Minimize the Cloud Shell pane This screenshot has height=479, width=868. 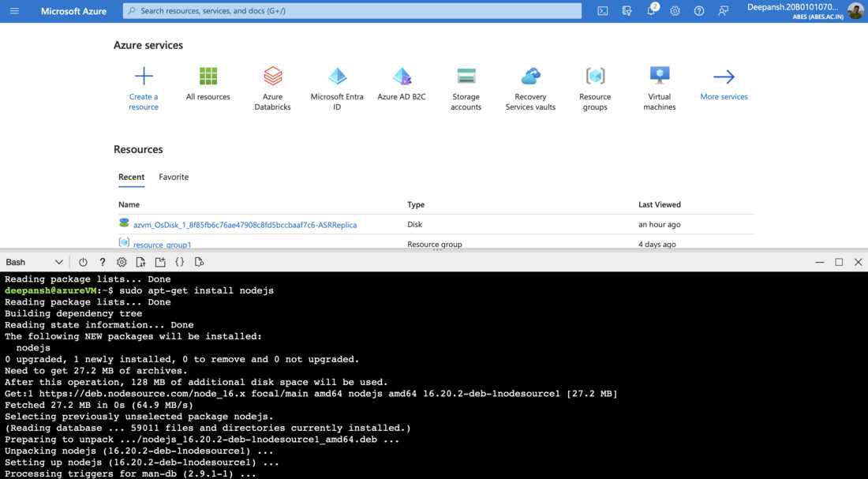click(x=820, y=262)
